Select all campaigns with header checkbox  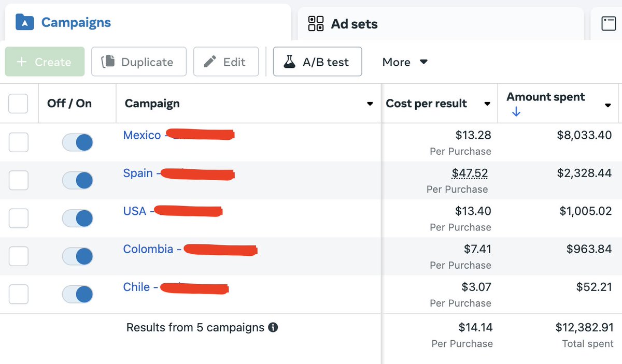tap(18, 104)
